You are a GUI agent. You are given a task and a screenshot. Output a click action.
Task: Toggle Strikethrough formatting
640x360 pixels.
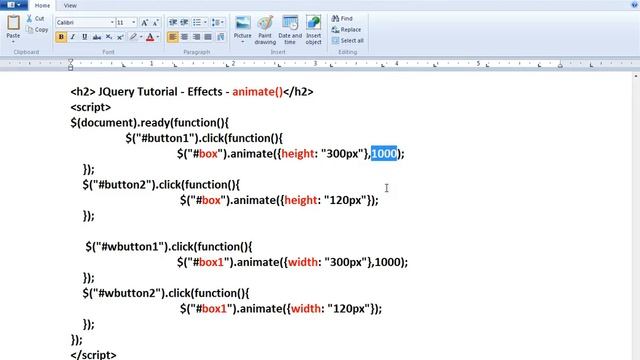coord(97,37)
